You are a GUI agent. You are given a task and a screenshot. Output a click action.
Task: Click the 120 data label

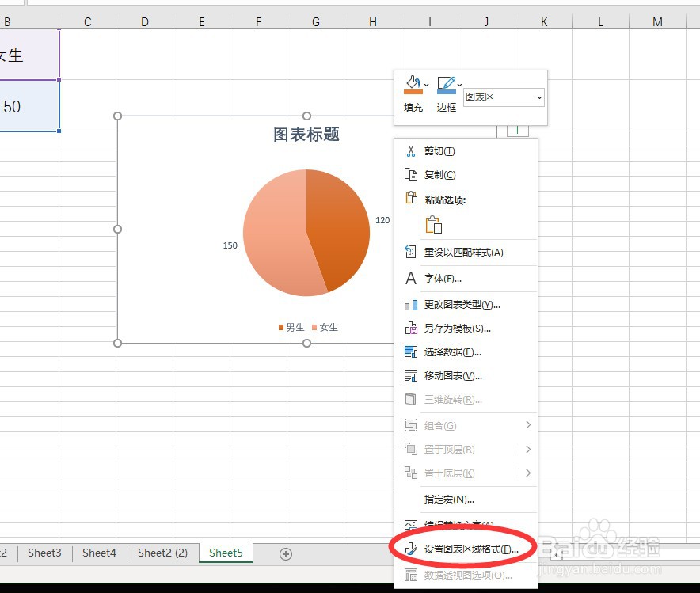click(x=382, y=220)
